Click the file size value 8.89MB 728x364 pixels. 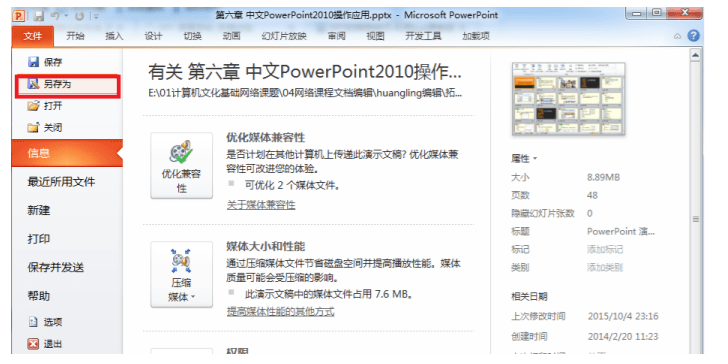603,177
